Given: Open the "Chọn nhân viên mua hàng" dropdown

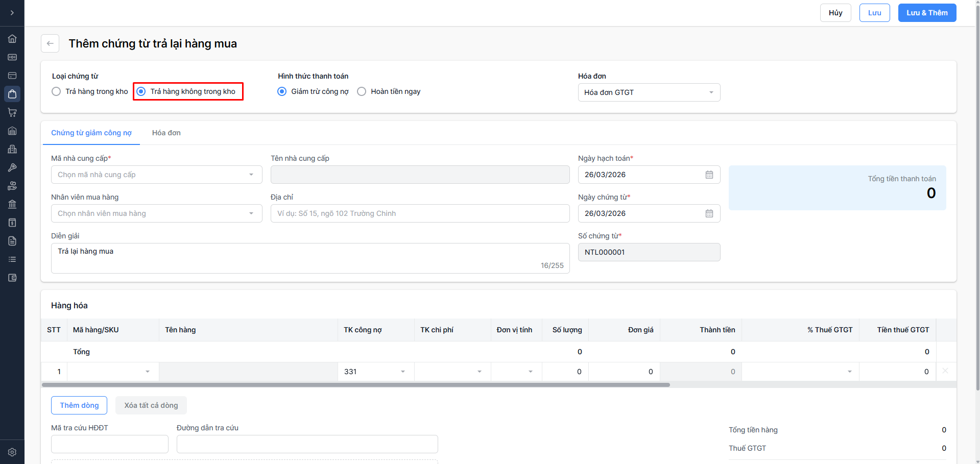Looking at the screenshot, I should 156,213.
